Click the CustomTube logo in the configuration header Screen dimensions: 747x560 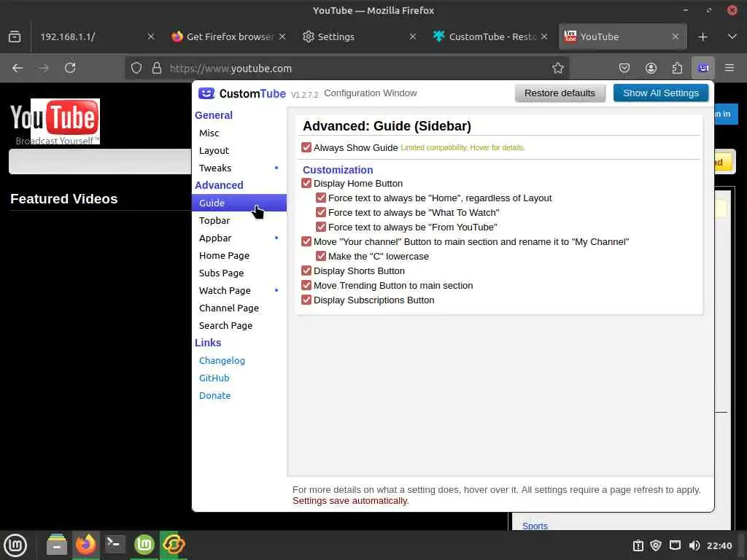click(242, 93)
